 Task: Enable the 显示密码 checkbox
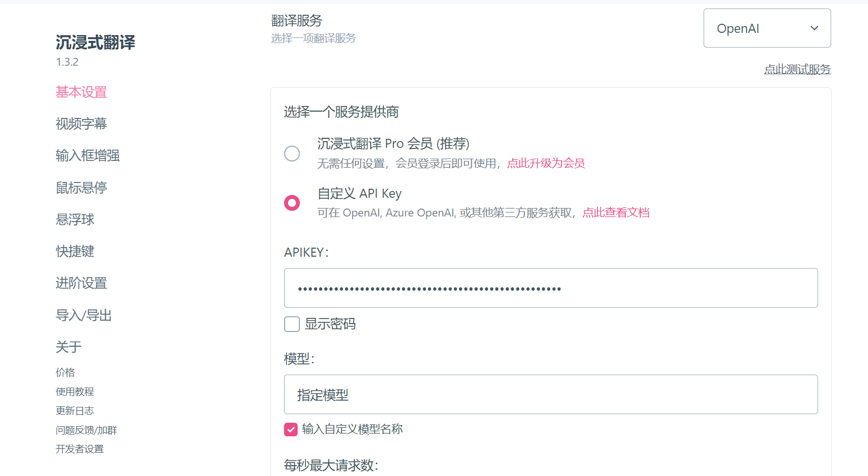pos(291,324)
